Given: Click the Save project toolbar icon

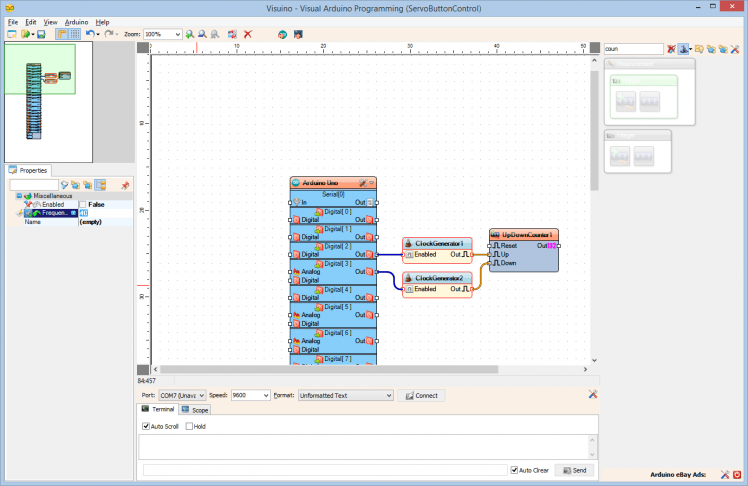Looking at the screenshot, I should click(x=41, y=34).
